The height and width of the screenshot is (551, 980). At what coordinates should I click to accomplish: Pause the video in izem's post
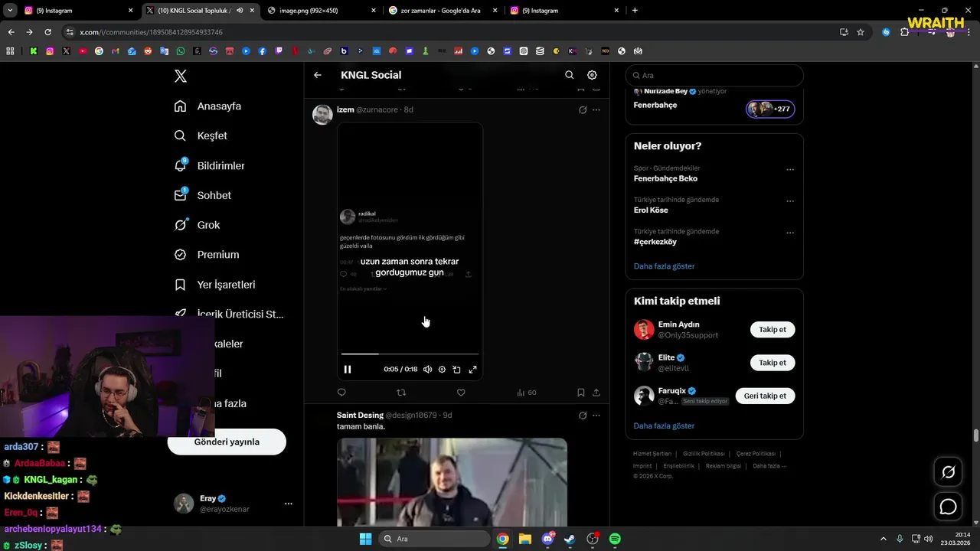click(348, 370)
